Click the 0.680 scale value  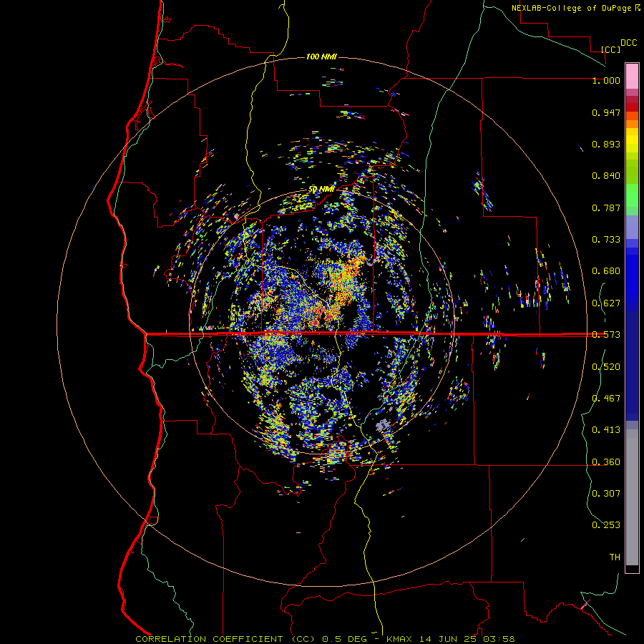tap(606, 271)
